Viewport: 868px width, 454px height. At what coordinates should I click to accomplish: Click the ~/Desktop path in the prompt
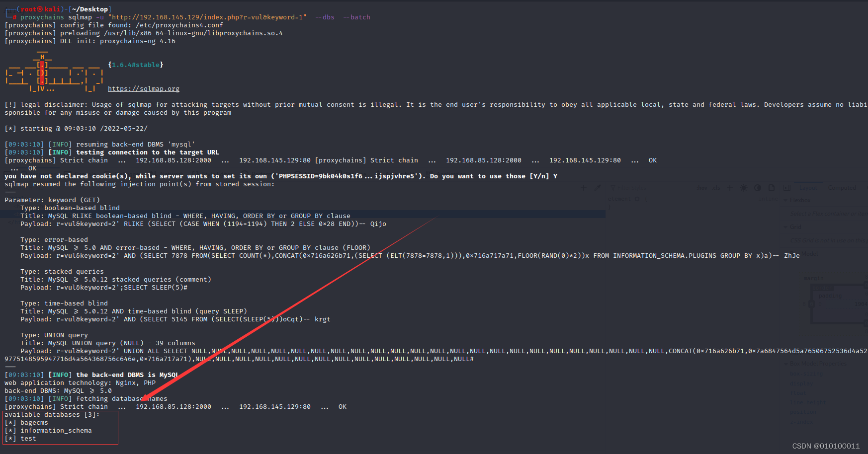tap(90, 9)
